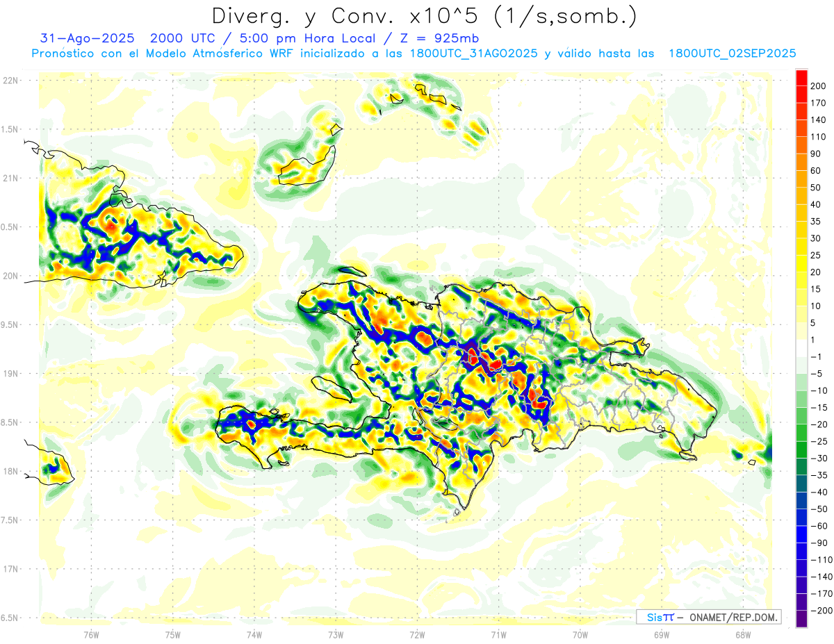Click the bright red swatch above 200
This screenshot has height=644, width=834.
[x=801, y=77]
